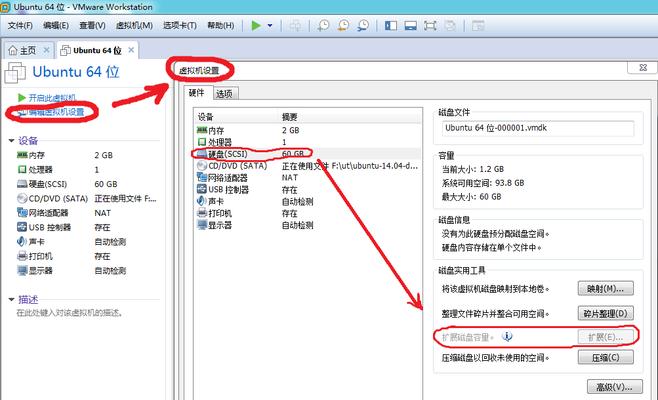Open the 编辑(E) menu
Screen dimensions: 658x400
tap(56, 26)
